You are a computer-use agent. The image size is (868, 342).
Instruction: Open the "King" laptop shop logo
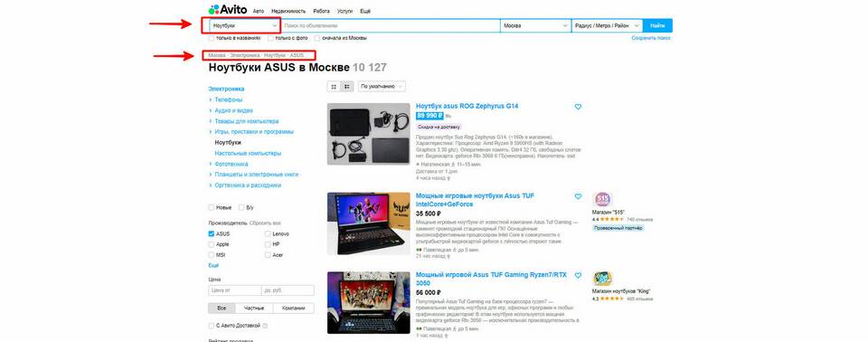coord(602,279)
